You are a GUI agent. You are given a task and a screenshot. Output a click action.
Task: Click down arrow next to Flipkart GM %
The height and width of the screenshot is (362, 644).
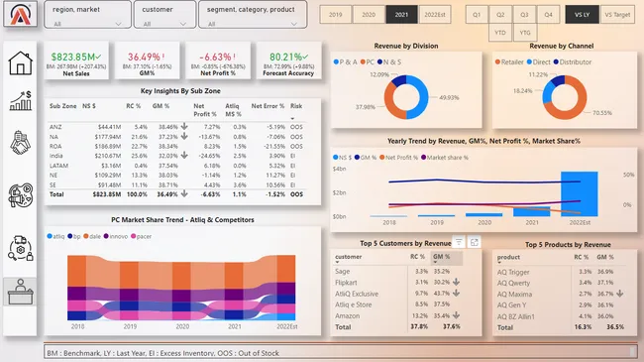coord(456,282)
